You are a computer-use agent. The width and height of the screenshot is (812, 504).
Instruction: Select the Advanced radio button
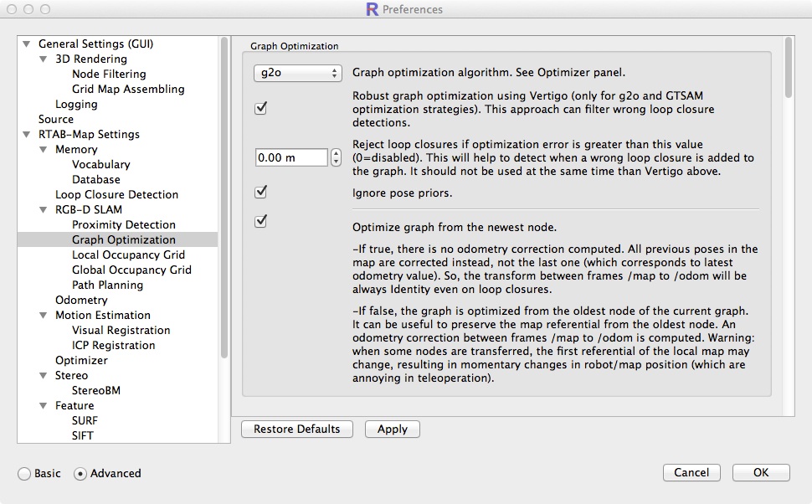pos(80,474)
